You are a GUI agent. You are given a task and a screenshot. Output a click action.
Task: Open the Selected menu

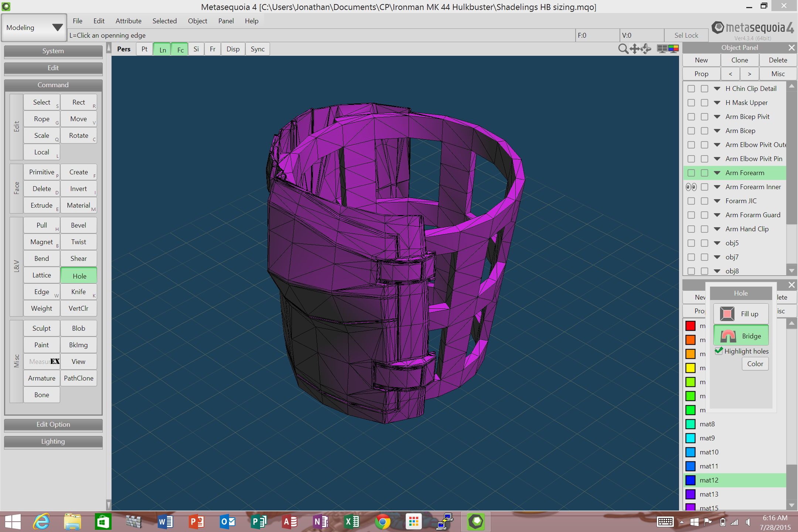coord(164,21)
